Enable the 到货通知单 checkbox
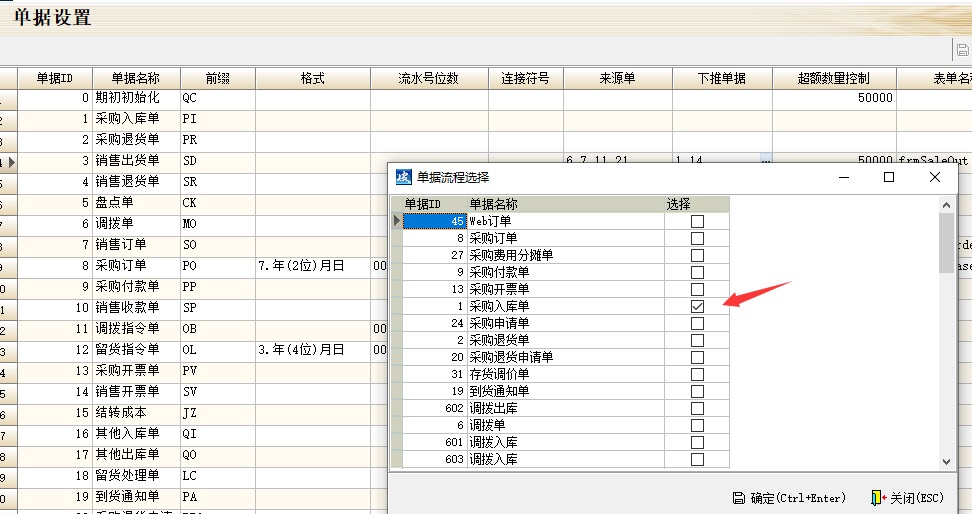The image size is (972, 514). point(697,391)
